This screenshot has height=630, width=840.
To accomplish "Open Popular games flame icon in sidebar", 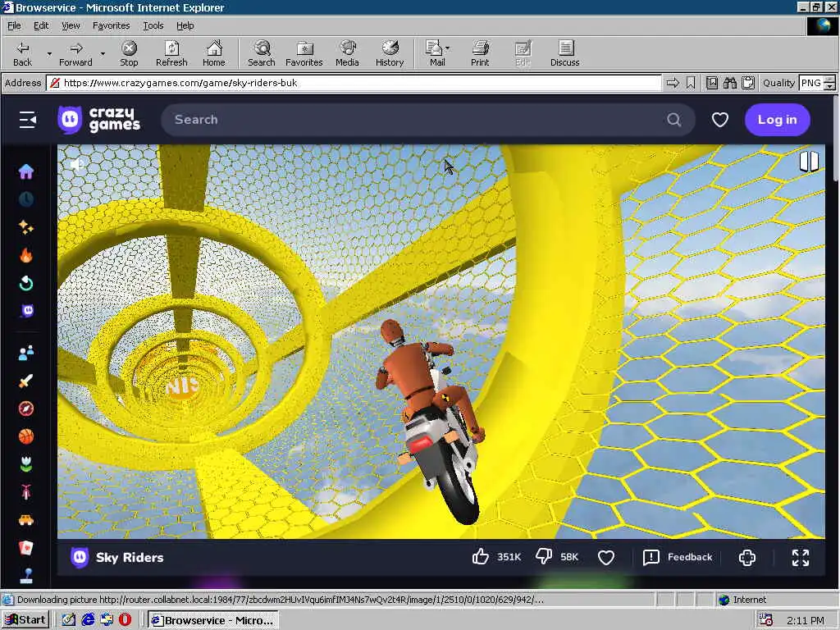I will click(25, 256).
